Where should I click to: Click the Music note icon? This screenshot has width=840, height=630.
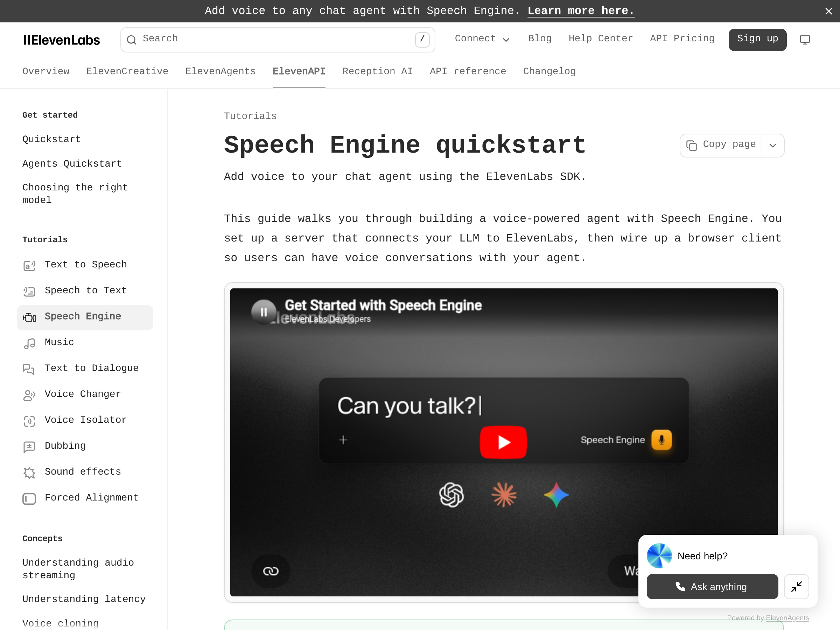[x=29, y=343]
